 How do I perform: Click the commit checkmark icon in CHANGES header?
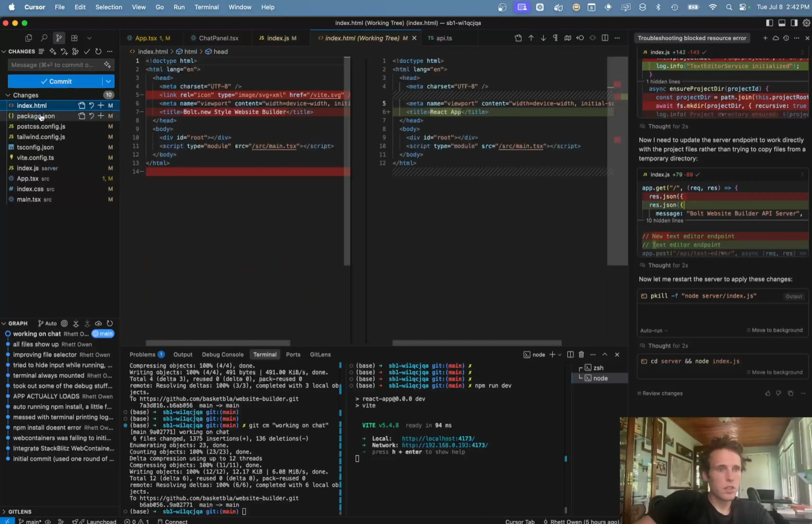pos(87,51)
